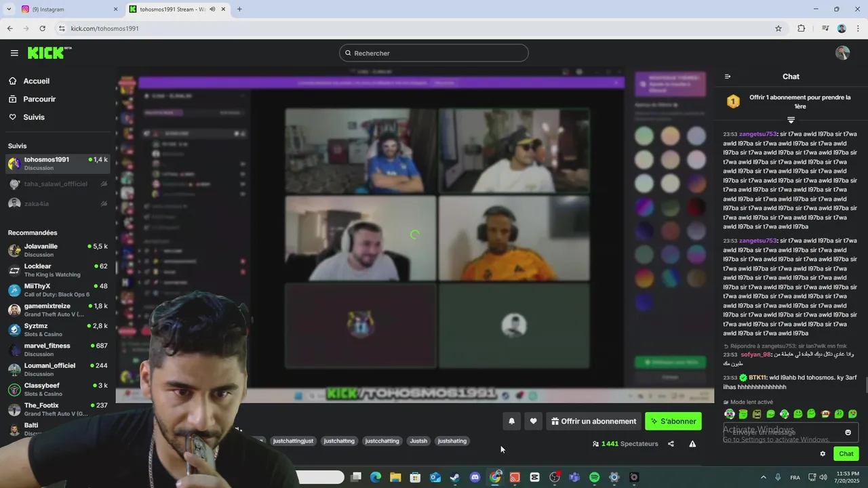Open Microsoft Edge from the taskbar
This screenshot has height=488, width=868.
tap(376, 477)
